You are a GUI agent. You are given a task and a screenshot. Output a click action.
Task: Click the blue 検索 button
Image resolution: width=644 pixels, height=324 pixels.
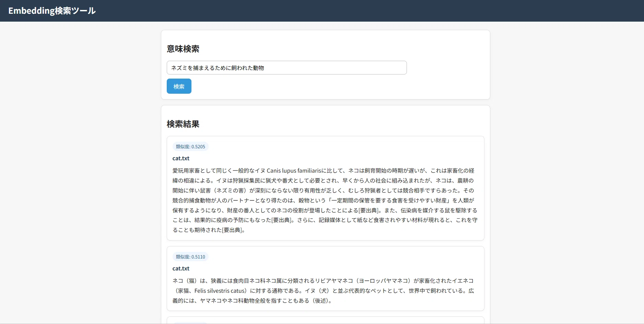pyautogui.click(x=179, y=86)
